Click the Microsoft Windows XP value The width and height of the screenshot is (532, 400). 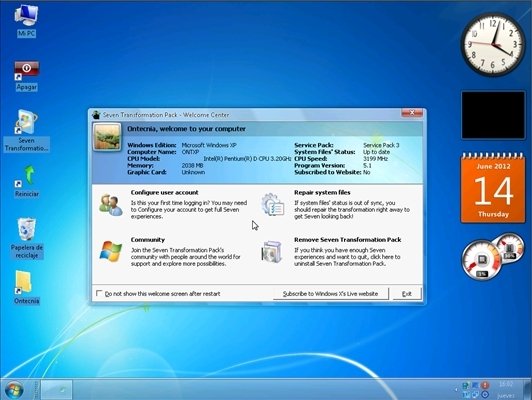click(x=209, y=145)
